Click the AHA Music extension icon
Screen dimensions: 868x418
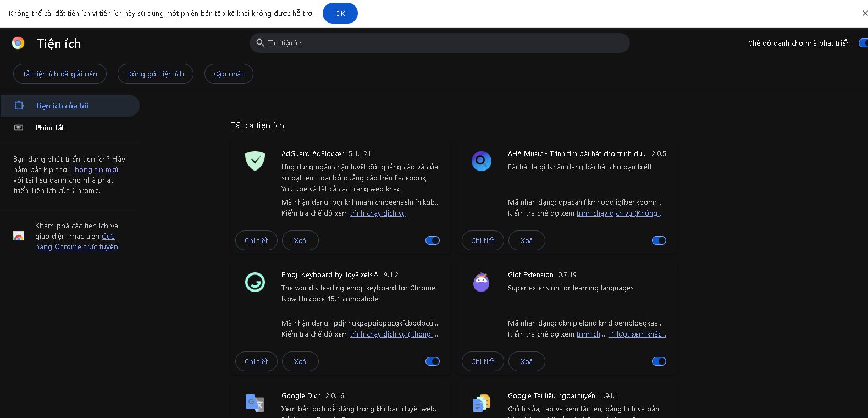481,161
